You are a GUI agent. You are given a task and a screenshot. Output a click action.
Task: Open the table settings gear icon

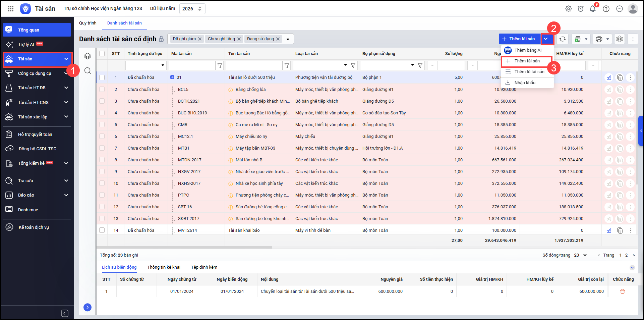point(620,39)
